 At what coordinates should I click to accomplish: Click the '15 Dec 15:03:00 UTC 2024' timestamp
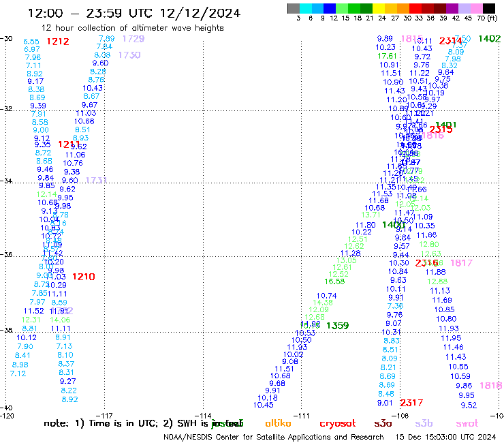coord(445,437)
